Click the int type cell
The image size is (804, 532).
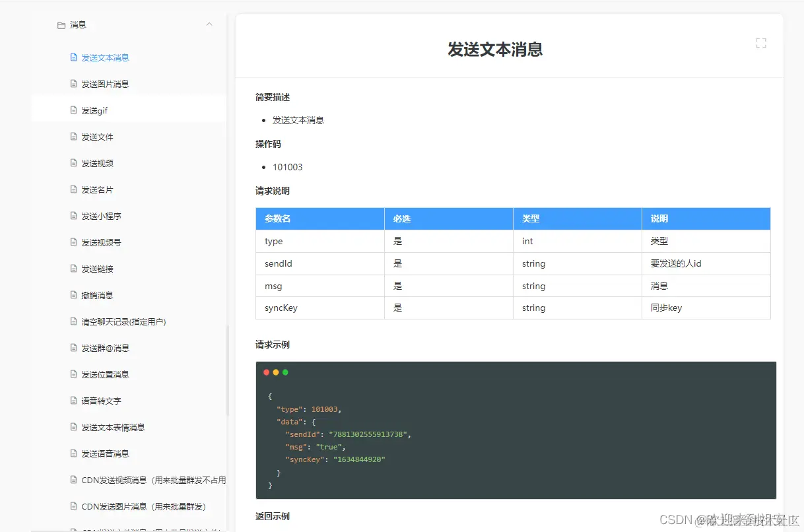pyautogui.click(x=578, y=241)
